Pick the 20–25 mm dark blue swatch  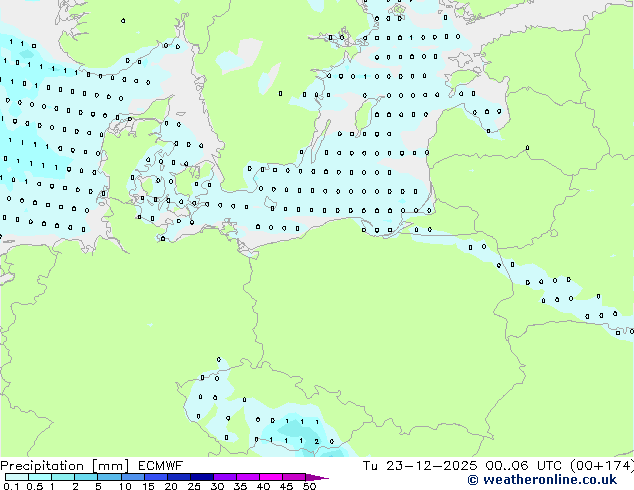click(x=178, y=477)
